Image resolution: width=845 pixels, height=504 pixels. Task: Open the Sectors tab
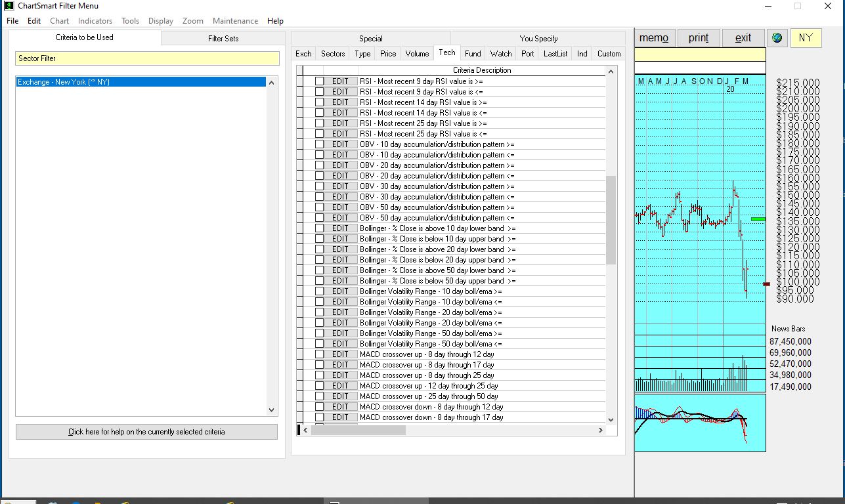332,53
